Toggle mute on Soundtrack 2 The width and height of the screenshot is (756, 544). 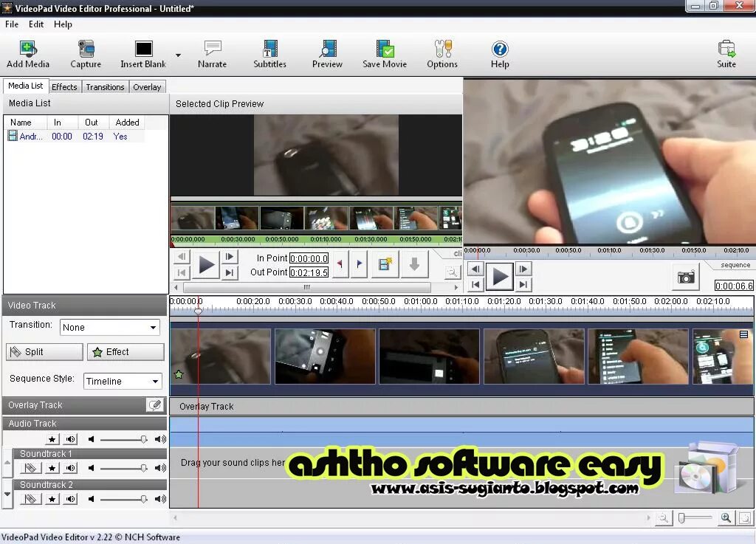(x=70, y=499)
